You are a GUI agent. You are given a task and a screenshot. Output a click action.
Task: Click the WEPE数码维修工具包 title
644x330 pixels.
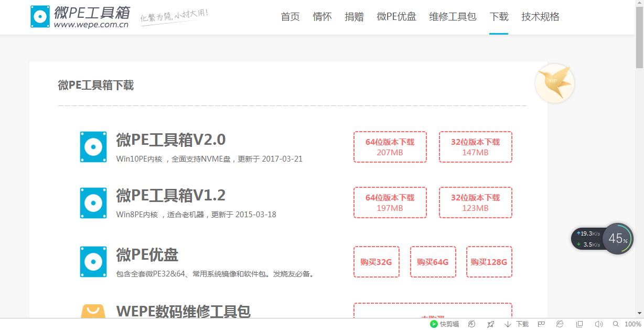point(183,311)
